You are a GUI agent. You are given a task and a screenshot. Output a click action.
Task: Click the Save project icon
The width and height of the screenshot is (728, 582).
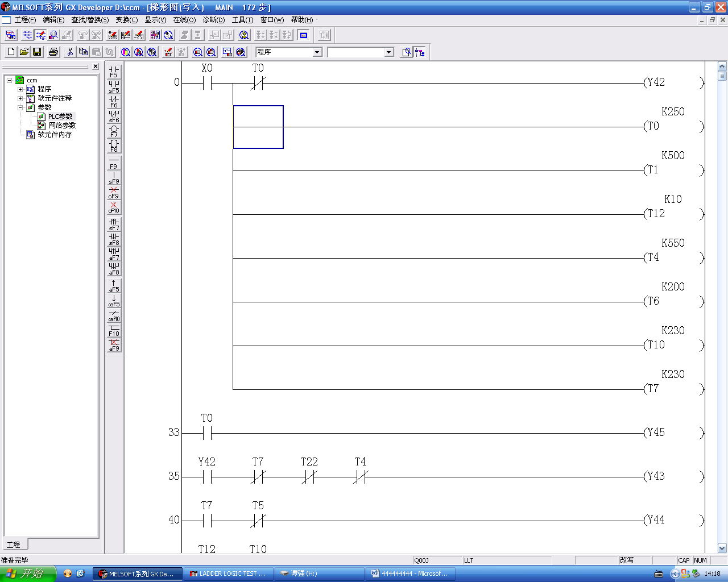pos(37,52)
